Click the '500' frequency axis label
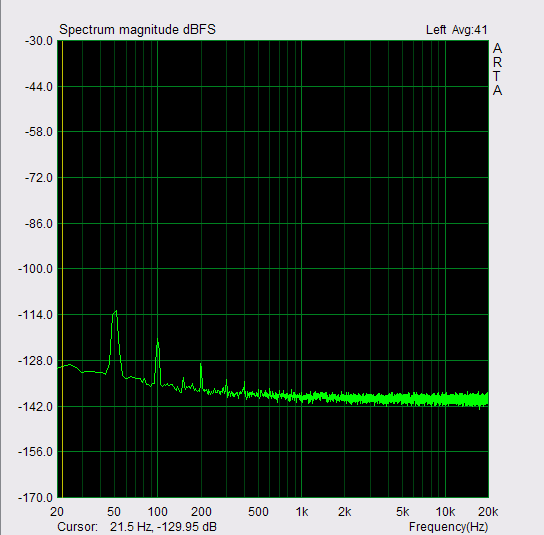544x535 pixels. pos(258,512)
